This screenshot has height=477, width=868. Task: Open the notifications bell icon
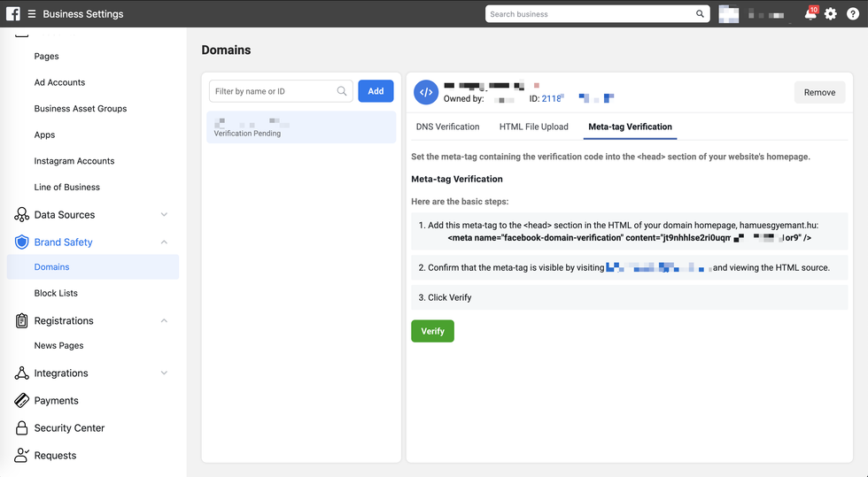(810, 14)
